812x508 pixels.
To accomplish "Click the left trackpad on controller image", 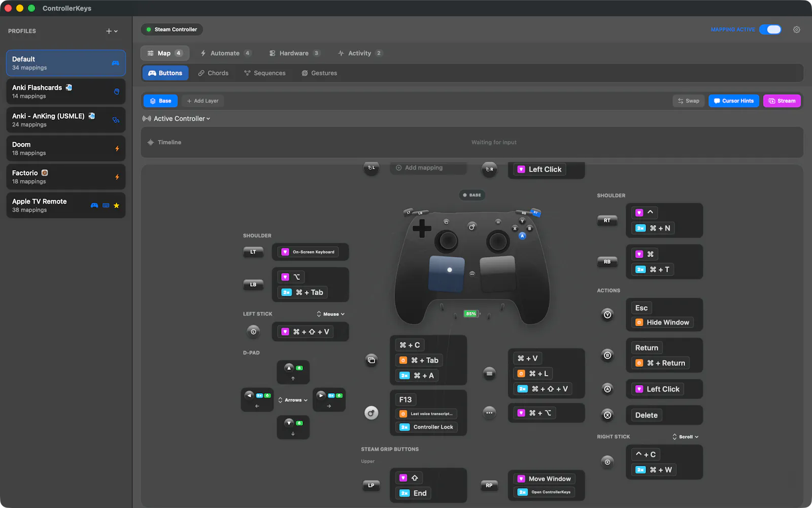I will (447, 273).
